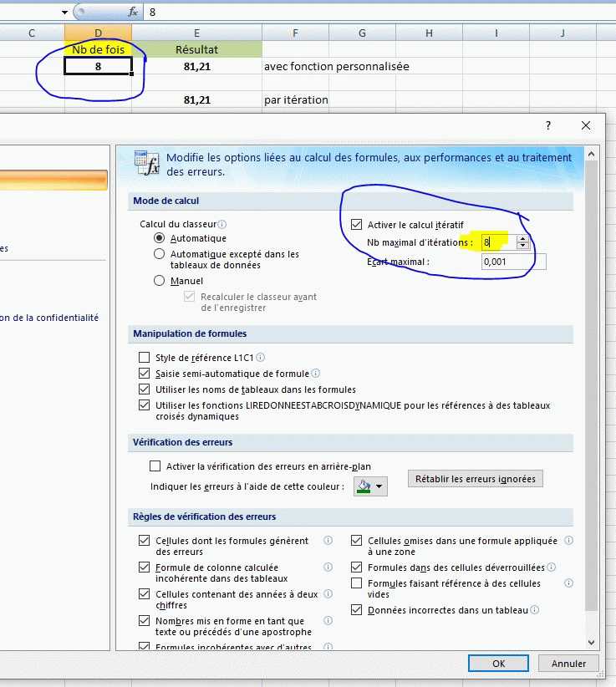
Task: Click the options panel vertical scrollbar thumb
Action: [591, 385]
